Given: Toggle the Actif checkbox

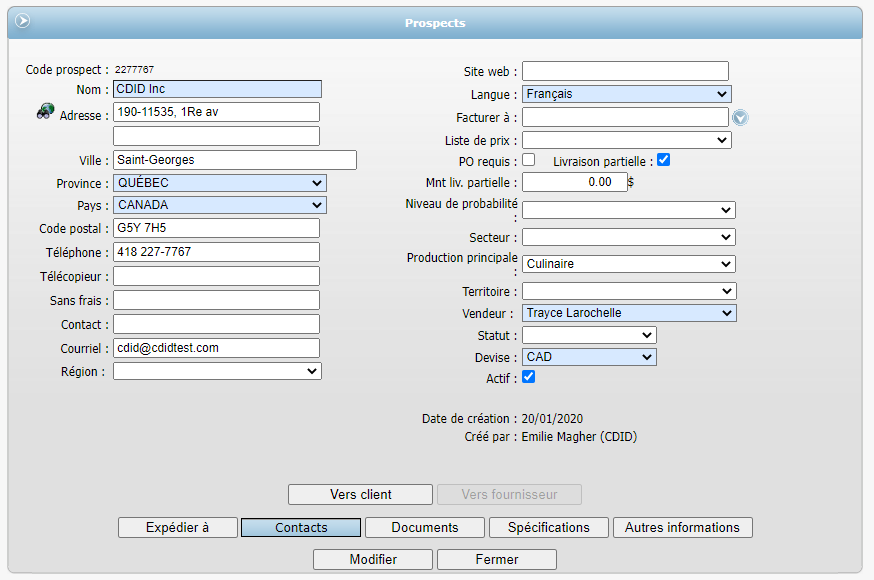Looking at the screenshot, I should tap(528, 377).
